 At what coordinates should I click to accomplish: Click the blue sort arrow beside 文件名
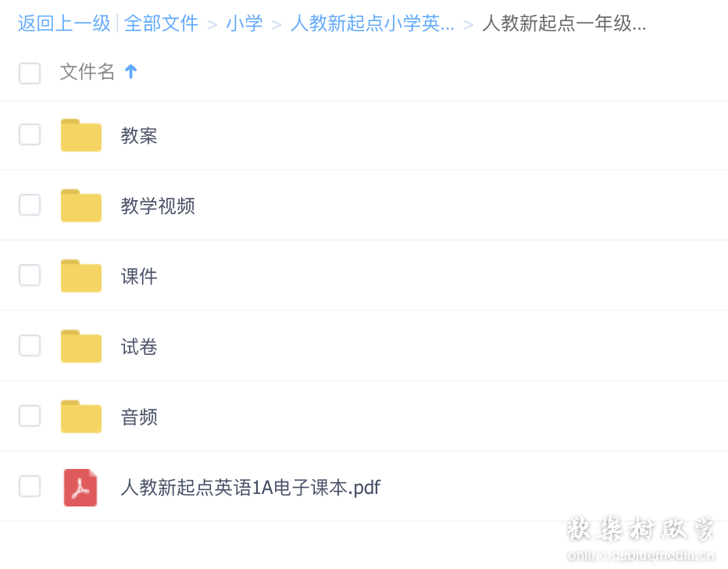pyautogui.click(x=130, y=72)
